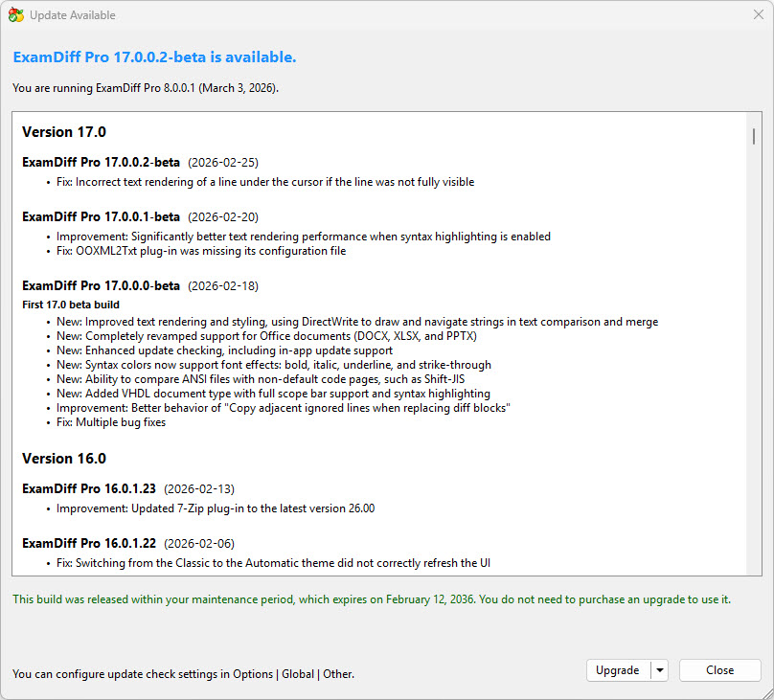The height and width of the screenshot is (700, 774).
Task: Click the green maintenance period notice
Action: click(372, 599)
